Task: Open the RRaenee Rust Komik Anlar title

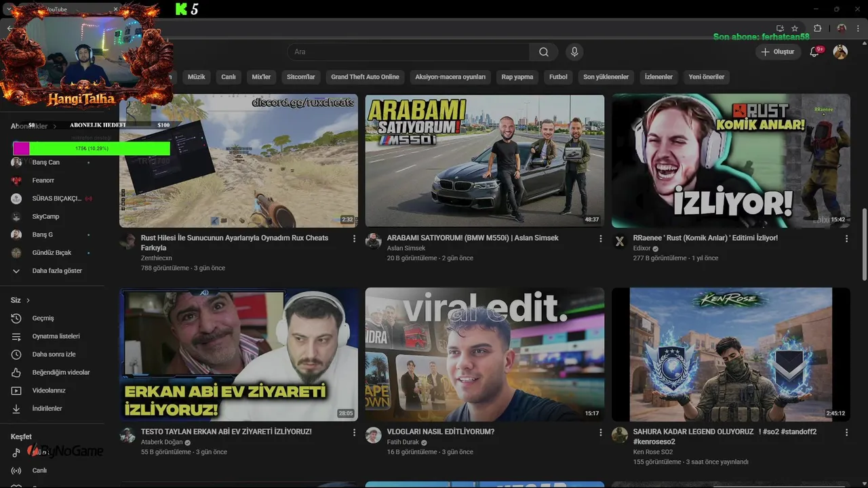Action: click(705, 238)
